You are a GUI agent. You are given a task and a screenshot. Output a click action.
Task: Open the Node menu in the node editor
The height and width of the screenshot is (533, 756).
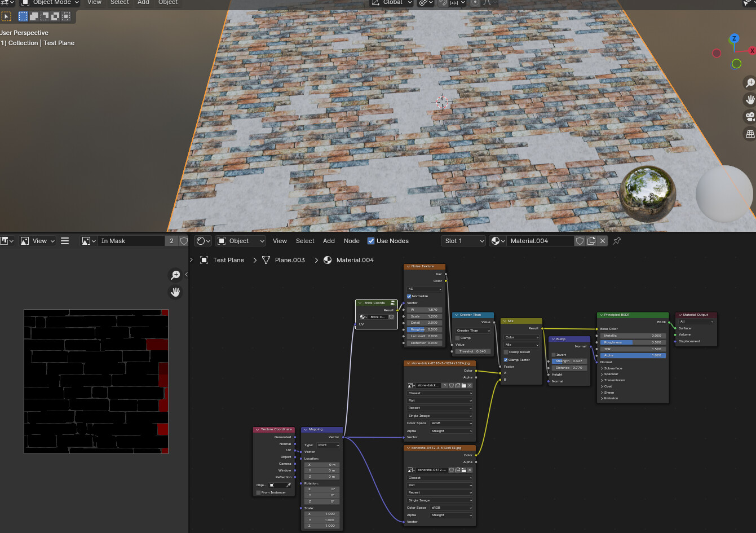click(351, 241)
